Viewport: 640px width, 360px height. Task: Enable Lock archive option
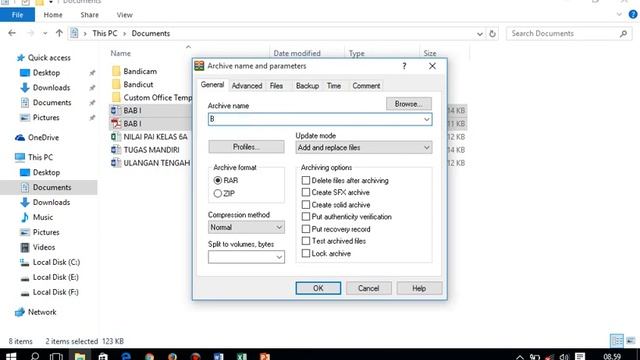[306, 253]
